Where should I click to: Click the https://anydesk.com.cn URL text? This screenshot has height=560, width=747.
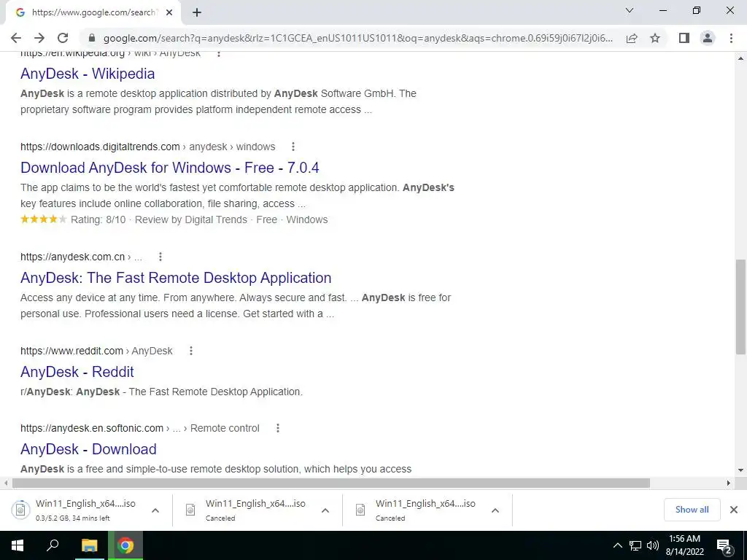pyautogui.click(x=72, y=257)
